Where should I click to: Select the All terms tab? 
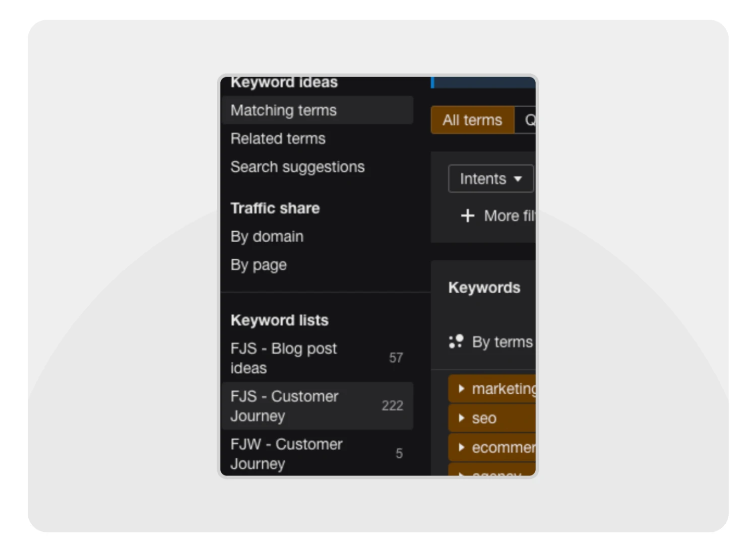click(x=472, y=120)
